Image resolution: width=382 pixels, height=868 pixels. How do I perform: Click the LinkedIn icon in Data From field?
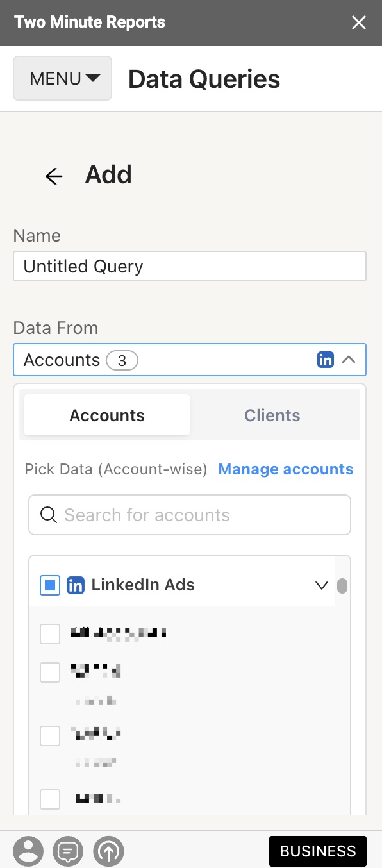tap(326, 360)
